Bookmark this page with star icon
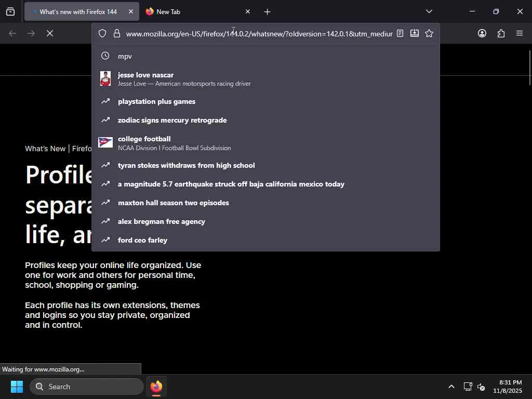The width and height of the screenshot is (532, 399). pyautogui.click(x=429, y=33)
